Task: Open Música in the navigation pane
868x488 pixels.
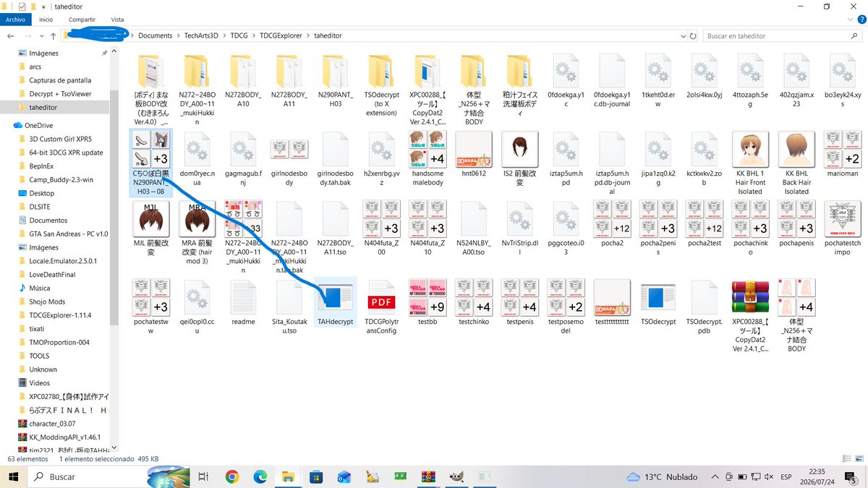Action: click(40, 288)
